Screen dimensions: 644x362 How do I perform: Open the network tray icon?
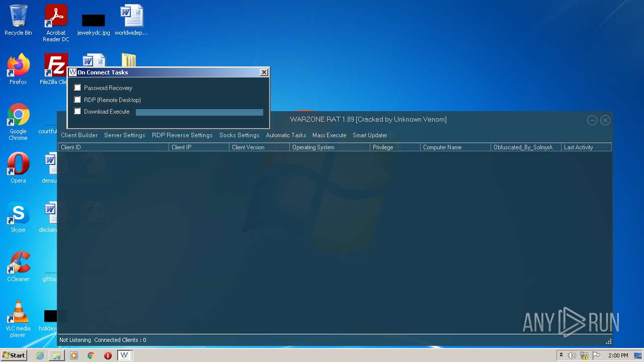click(584, 355)
